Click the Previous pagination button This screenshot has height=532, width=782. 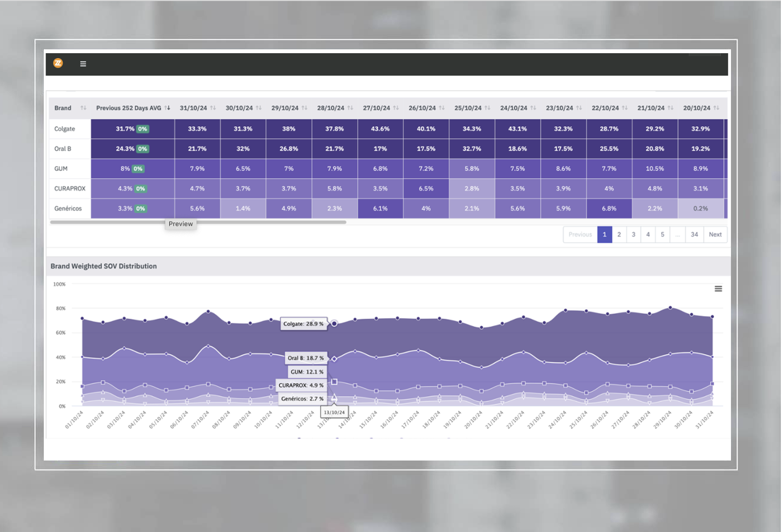tap(580, 234)
